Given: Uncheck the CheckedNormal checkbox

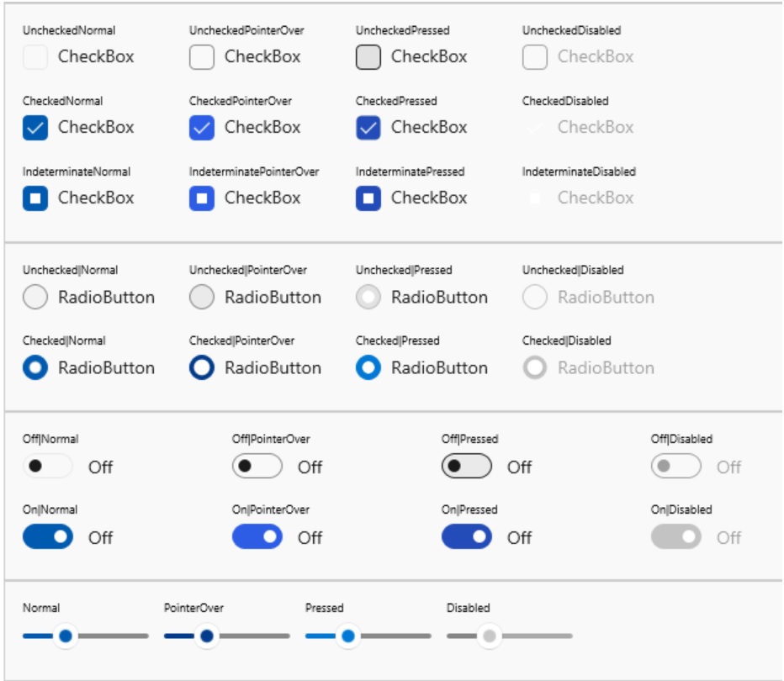Looking at the screenshot, I should tap(35, 128).
